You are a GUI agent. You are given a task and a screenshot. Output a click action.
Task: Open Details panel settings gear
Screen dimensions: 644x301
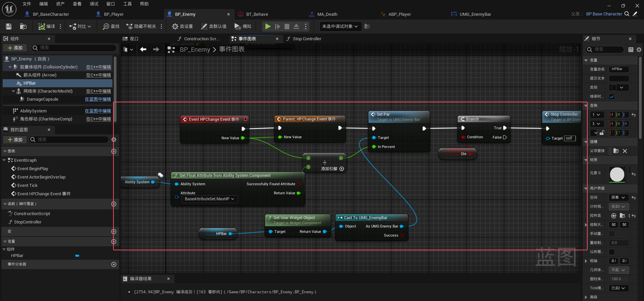(639, 50)
